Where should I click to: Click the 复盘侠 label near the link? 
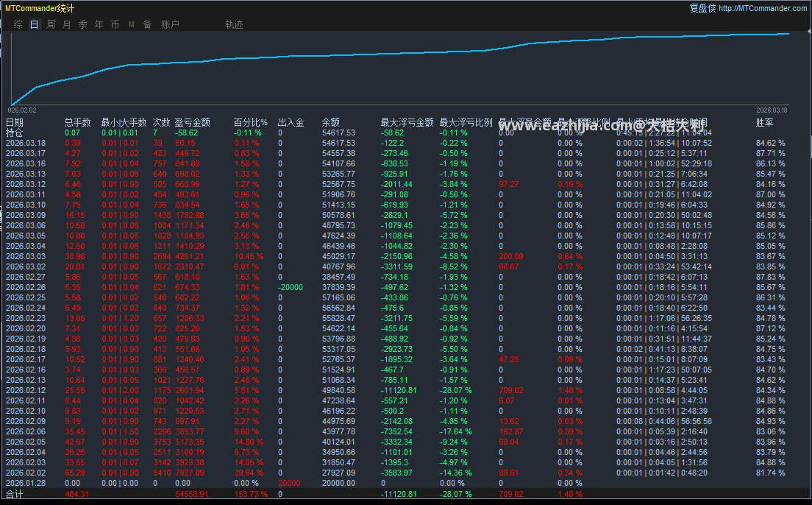pyautogui.click(x=702, y=8)
